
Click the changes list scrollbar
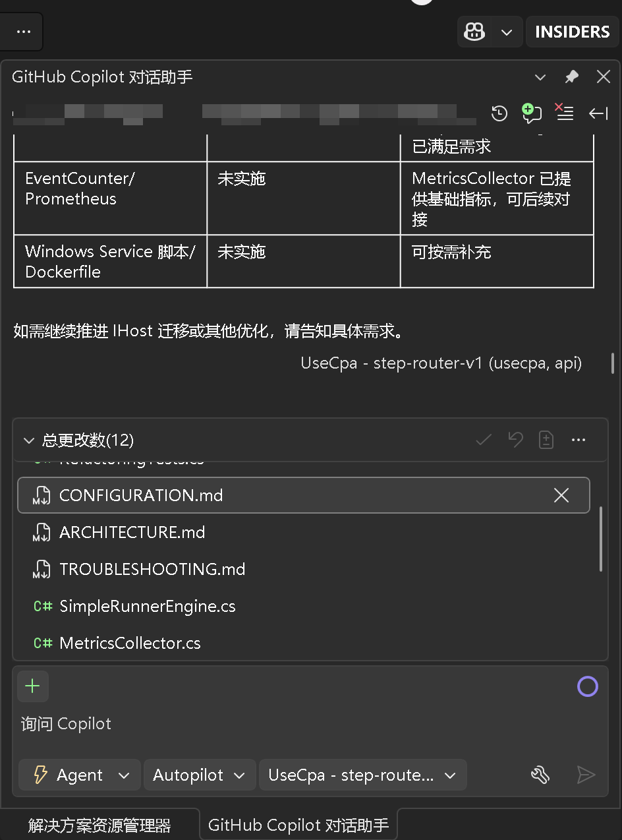(601, 539)
